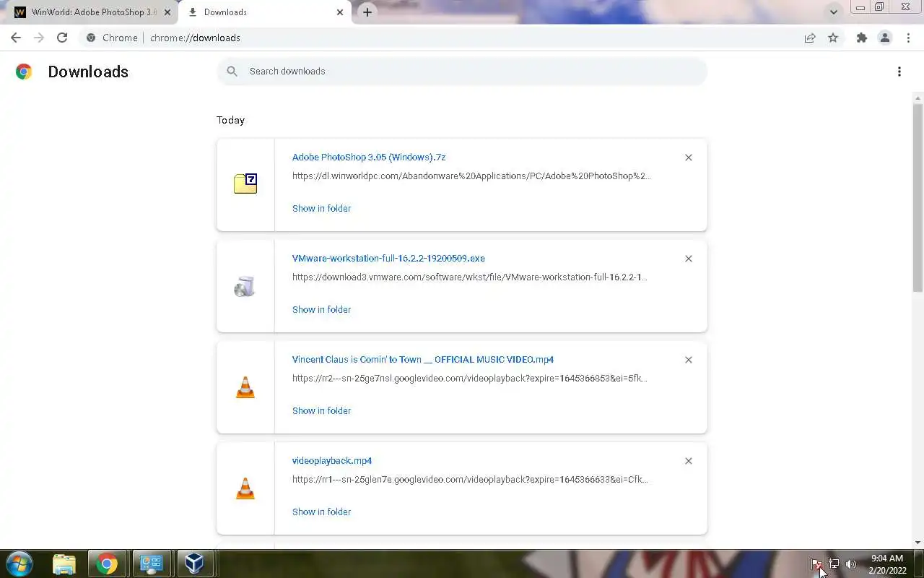Close the WinWorld Adobe PhotoShop tab
Screen dimensions: 924x578
click(x=167, y=12)
